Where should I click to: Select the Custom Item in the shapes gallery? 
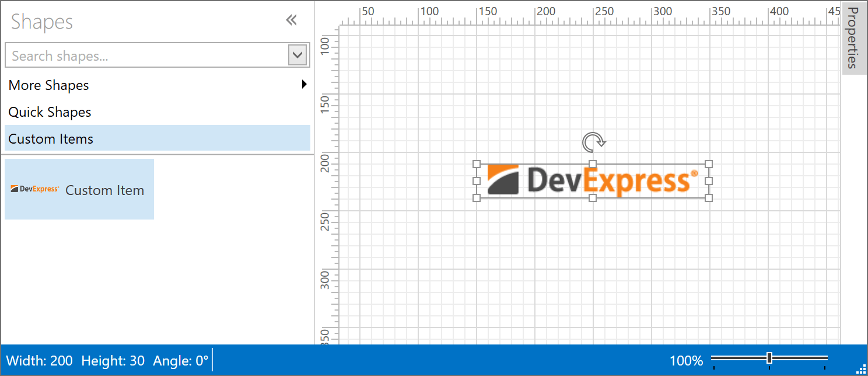(79, 189)
